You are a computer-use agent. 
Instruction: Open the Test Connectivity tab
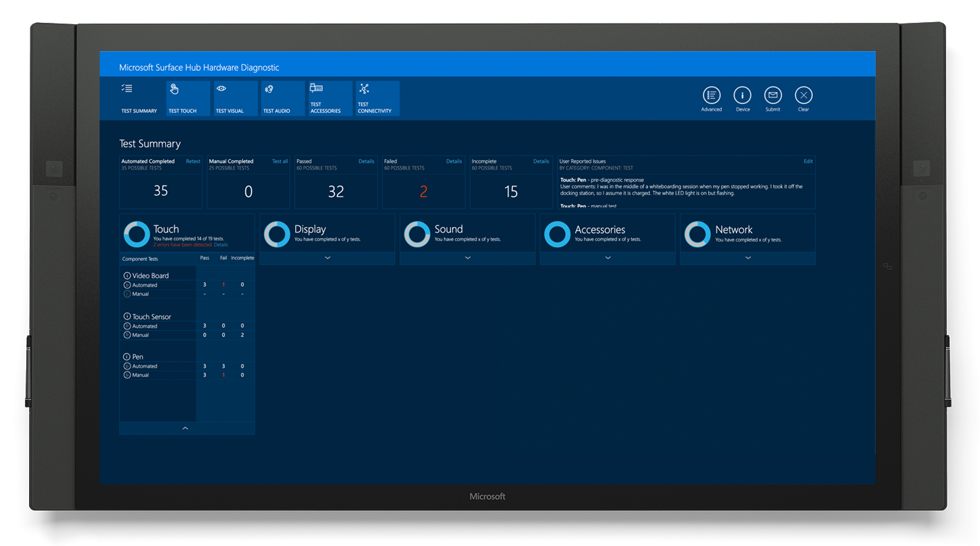(378, 98)
